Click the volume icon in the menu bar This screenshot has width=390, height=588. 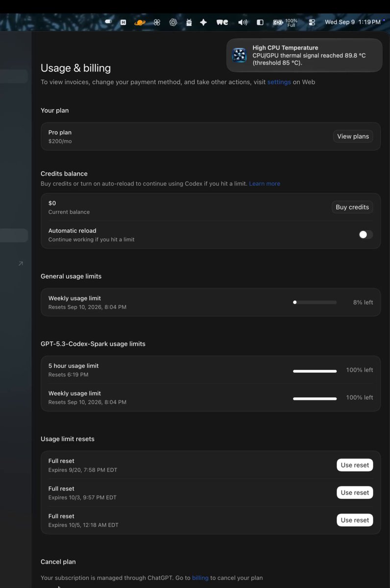pyautogui.click(x=243, y=22)
